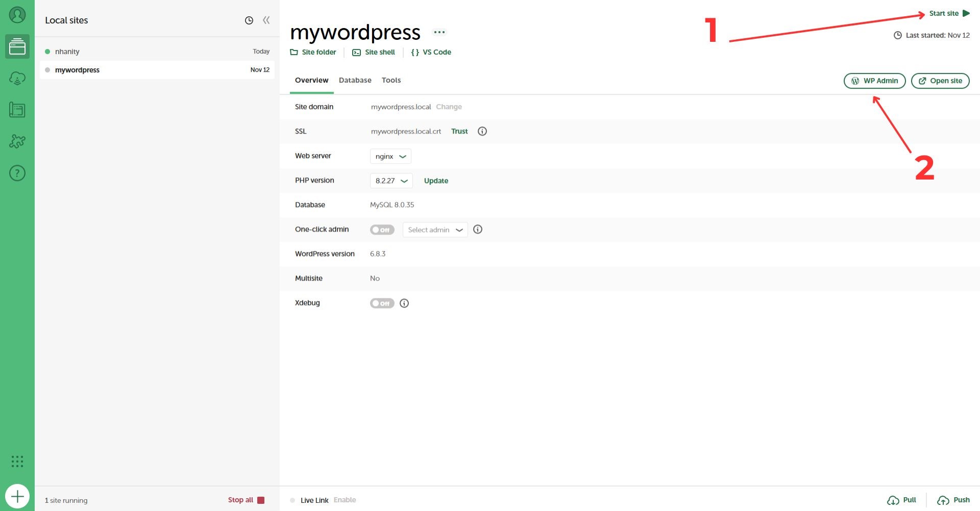Open the Select admin dropdown
Screen dimensions: 980x511
(435, 230)
